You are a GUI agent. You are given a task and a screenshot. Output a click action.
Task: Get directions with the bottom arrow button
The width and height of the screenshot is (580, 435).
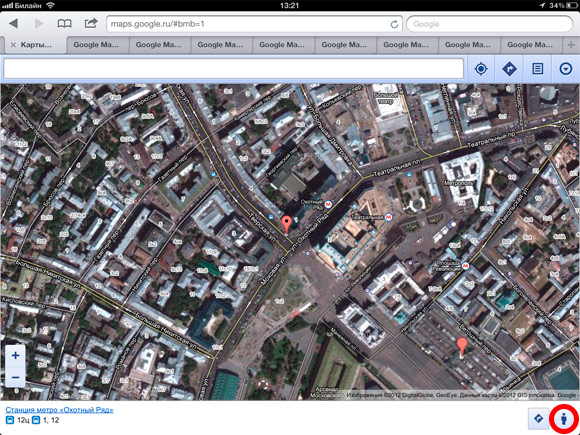click(538, 419)
